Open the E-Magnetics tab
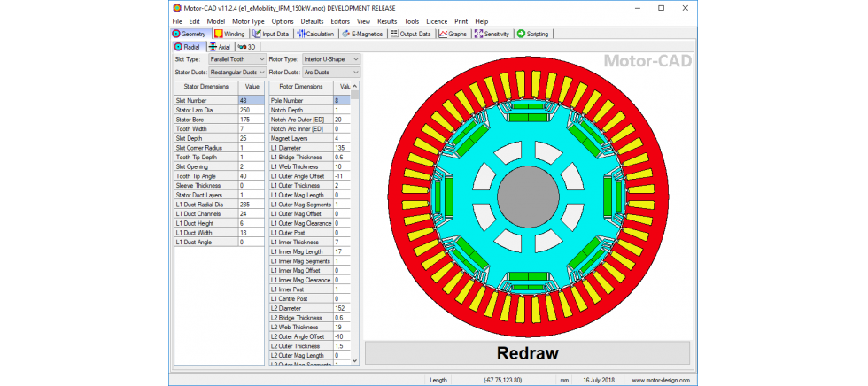 coord(362,34)
